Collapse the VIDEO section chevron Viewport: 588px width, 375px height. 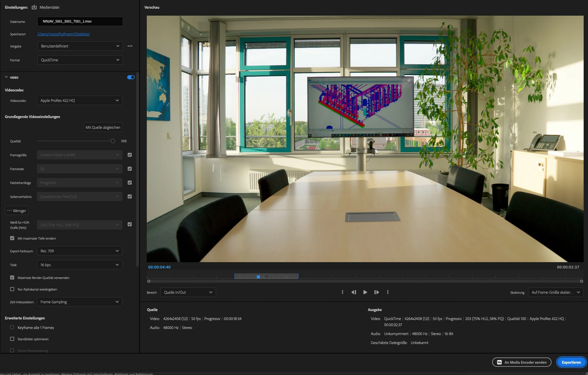tap(6, 77)
